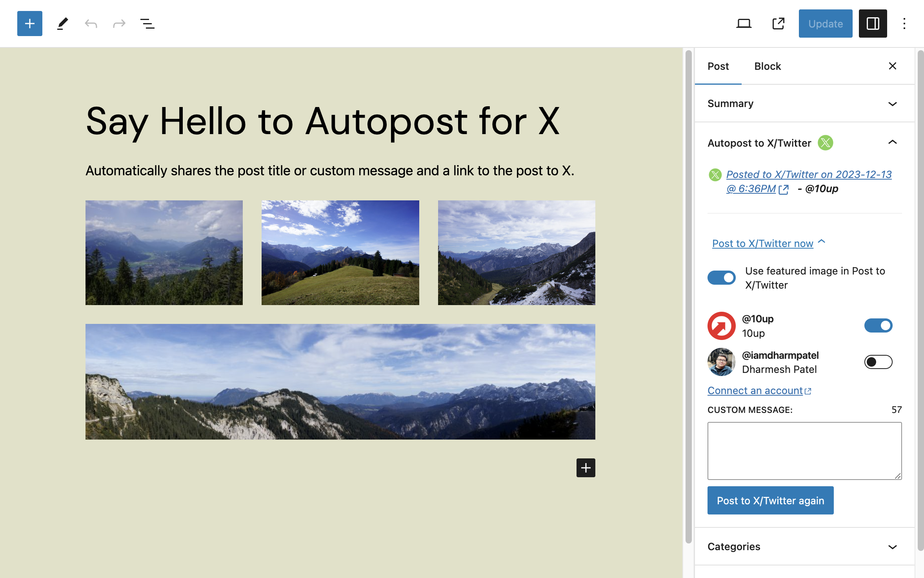Open the laptop preview device icon
Image resolution: width=924 pixels, height=578 pixels.
[x=744, y=24]
